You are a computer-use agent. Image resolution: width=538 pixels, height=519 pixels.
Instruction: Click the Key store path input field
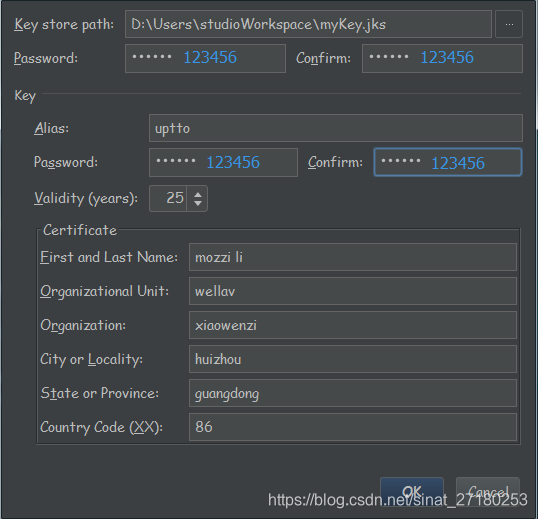click(308, 24)
